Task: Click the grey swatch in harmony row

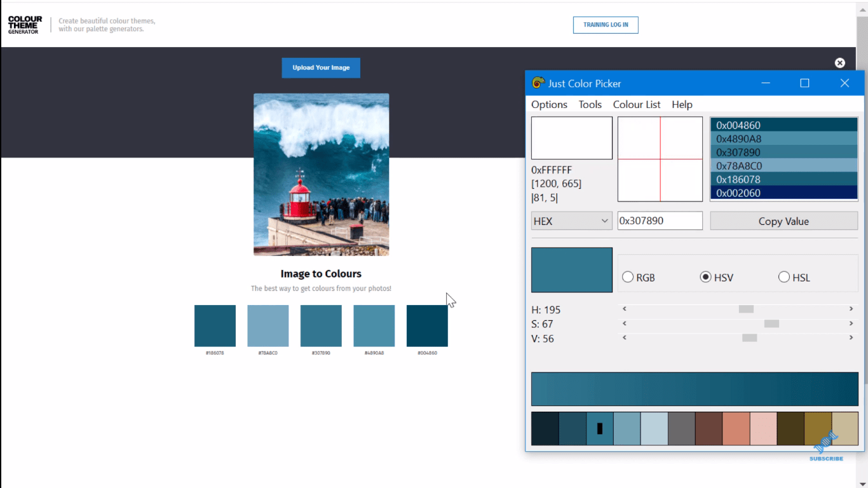Action: [681, 428]
